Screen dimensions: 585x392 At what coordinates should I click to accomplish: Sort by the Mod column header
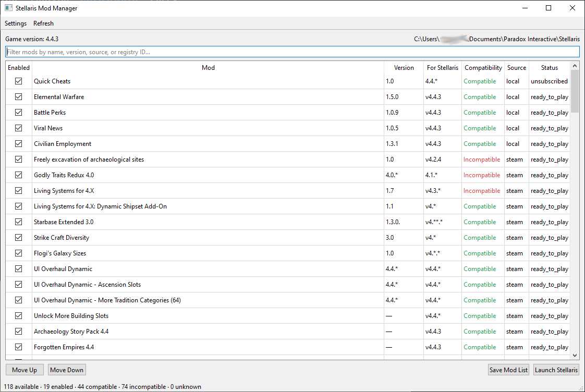[x=208, y=68]
